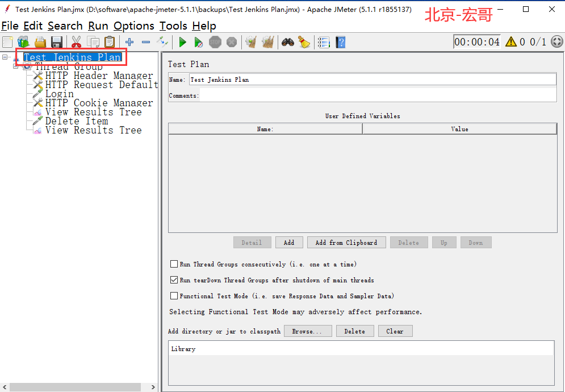The height and width of the screenshot is (392, 565).
Task: Select Test Jenkins Plan tree node
Action: [x=73, y=57]
